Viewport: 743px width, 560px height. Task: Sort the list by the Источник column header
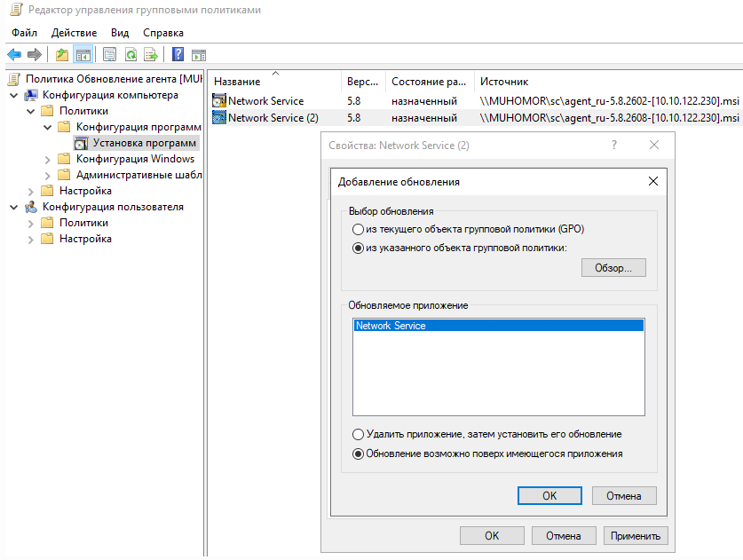coord(504,82)
